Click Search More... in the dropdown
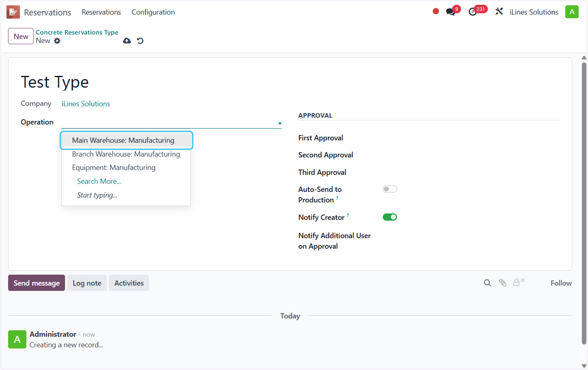588x370 pixels. tap(99, 181)
